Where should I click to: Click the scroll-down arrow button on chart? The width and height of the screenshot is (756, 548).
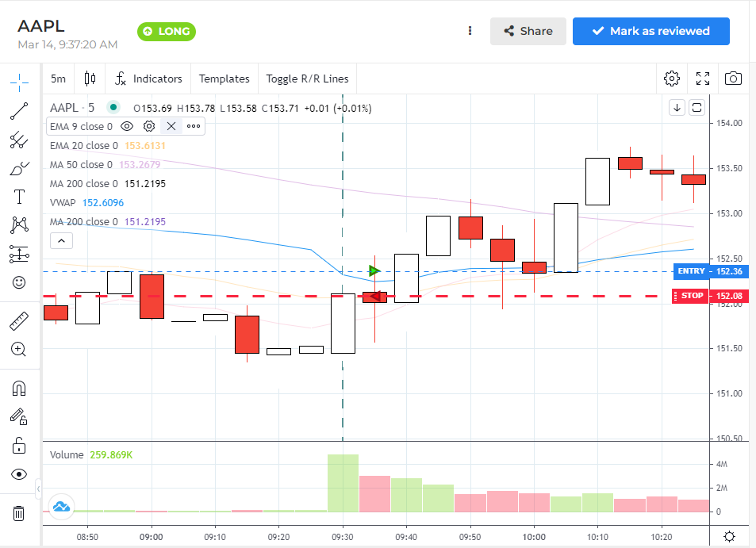click(x=677, y=108)
